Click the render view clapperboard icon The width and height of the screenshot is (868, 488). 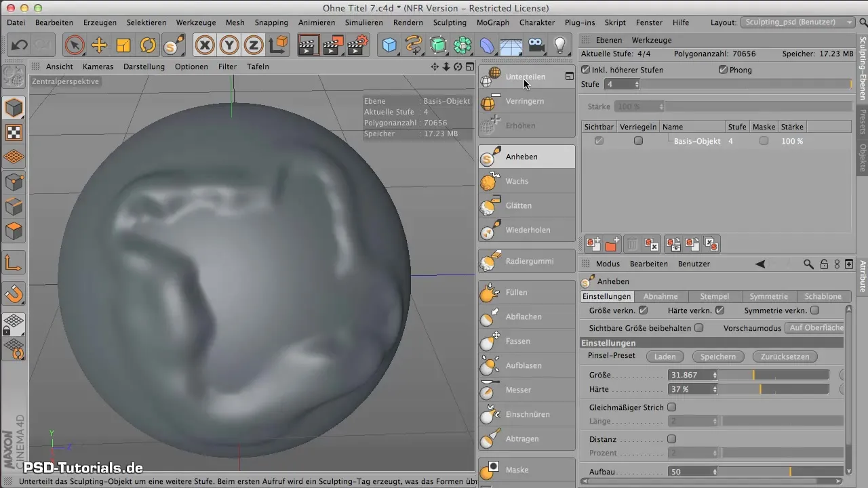pos(308,45)
